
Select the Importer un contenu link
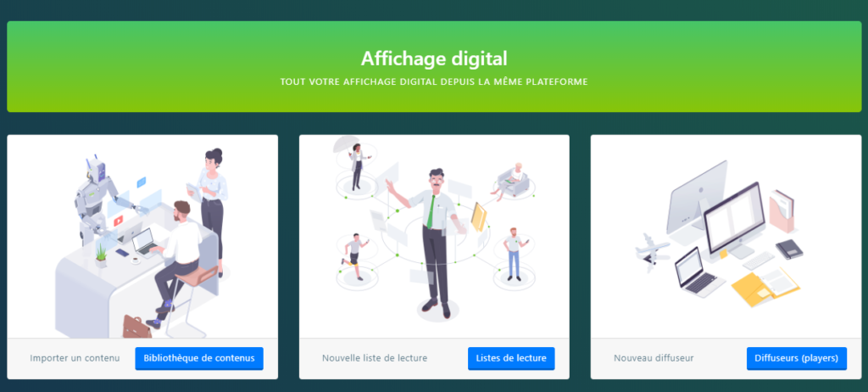coord(75,358)
